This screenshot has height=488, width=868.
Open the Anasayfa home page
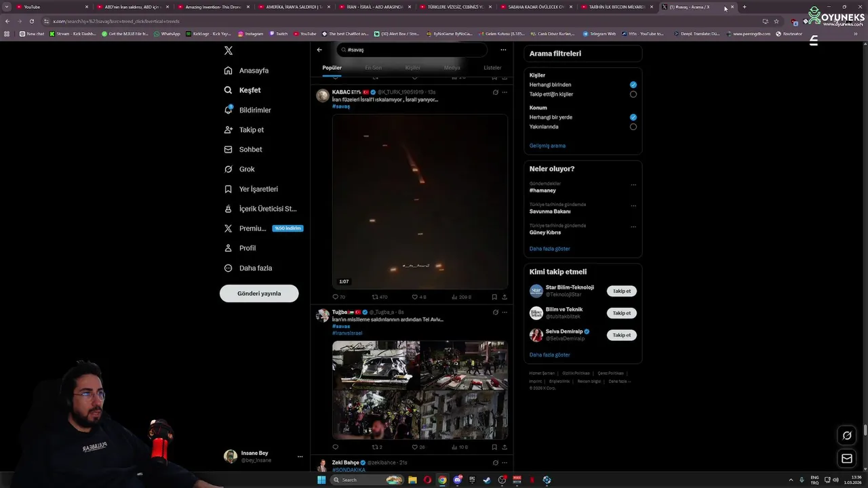pos(247,70)
